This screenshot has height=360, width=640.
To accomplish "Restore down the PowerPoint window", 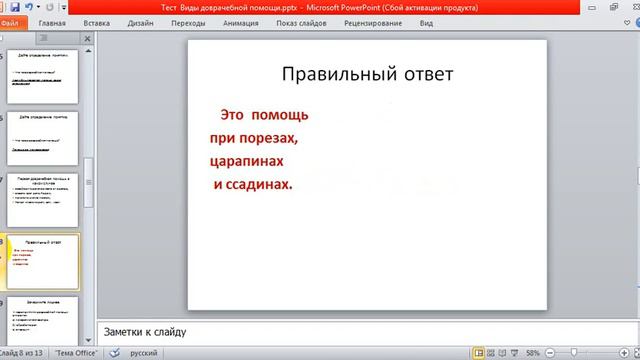I will click(613, 7).
